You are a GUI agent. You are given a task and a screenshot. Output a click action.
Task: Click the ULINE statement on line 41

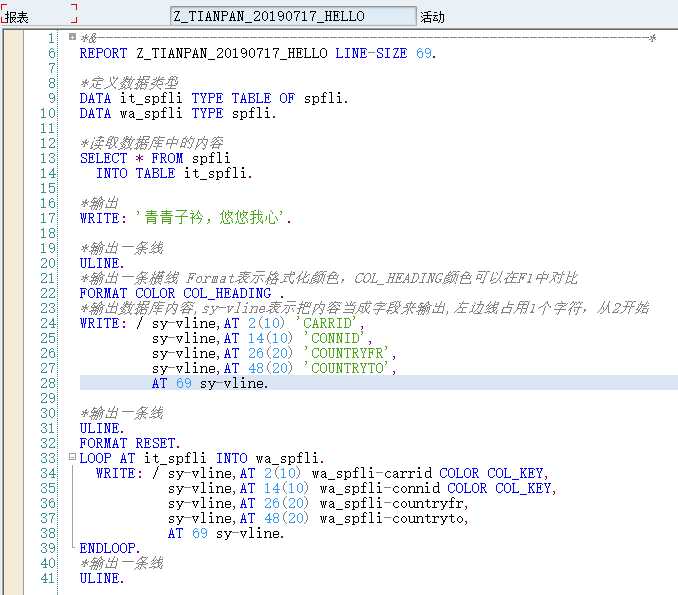[x=102, y=578]
